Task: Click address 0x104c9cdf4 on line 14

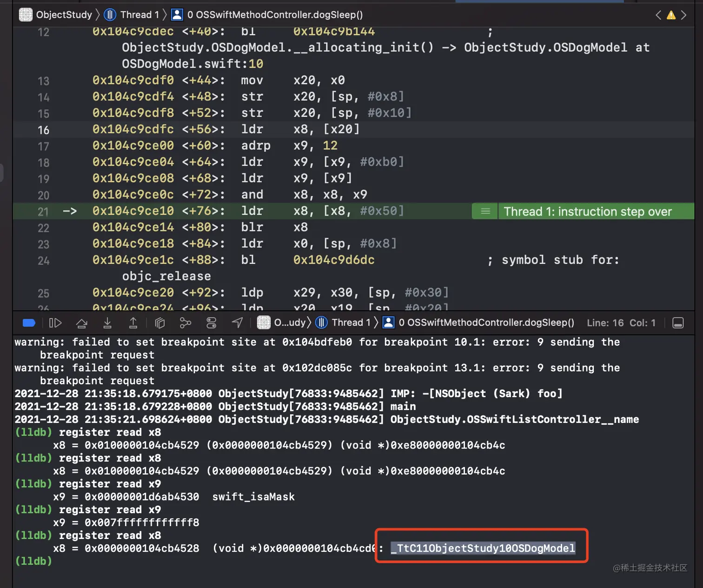Action: click(x=133, y=97)
